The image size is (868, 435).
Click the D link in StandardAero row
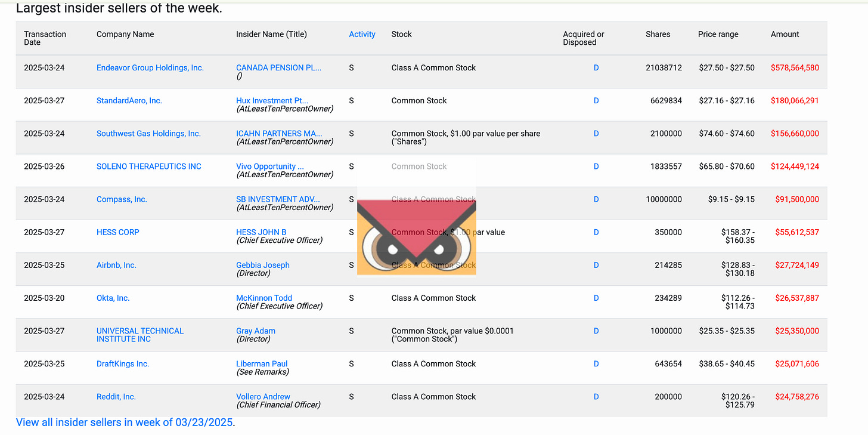pos(596,101)
